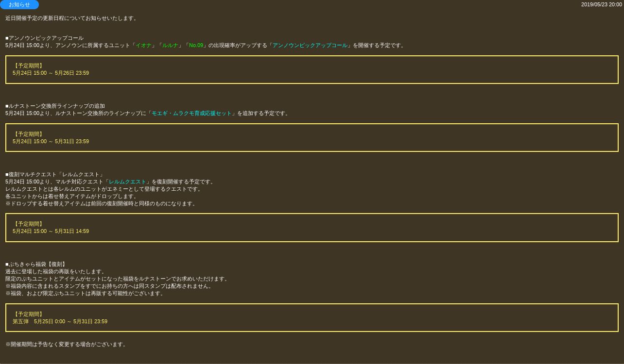This screenshot has width=624, height=364.
Task: Click 5月24日 15:00 ～ 5月26日 23:59 period
Action: click(51, 73)
